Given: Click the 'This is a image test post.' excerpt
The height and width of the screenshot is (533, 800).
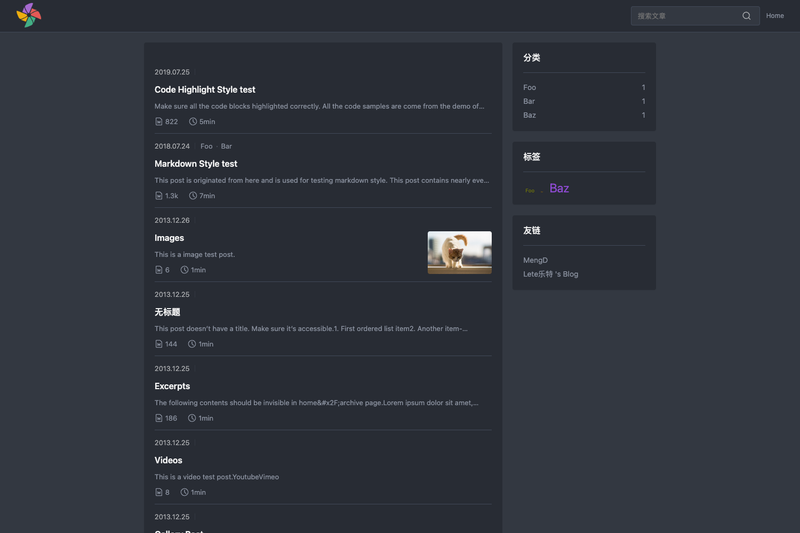Looking at the screenshot, I should click(x=195, y=255).
